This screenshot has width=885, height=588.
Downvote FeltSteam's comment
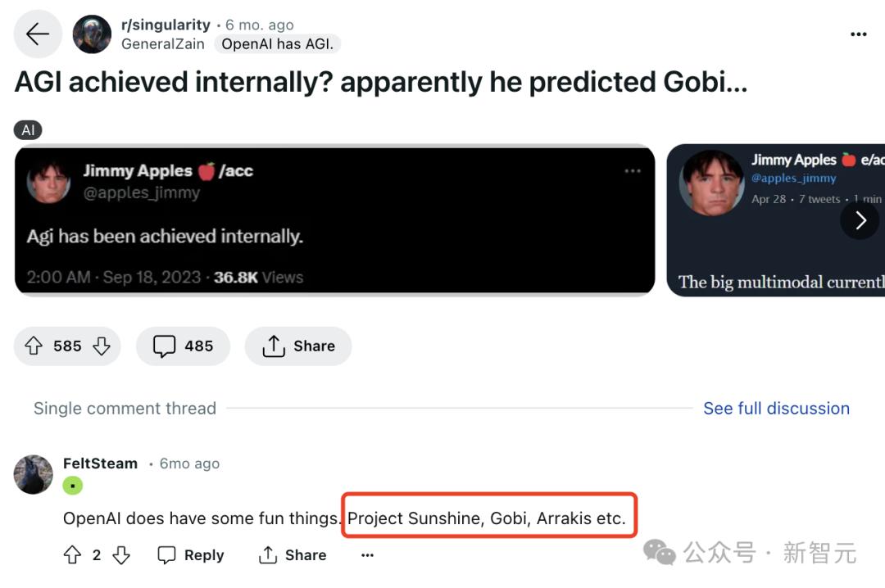[x=121, y=554]
